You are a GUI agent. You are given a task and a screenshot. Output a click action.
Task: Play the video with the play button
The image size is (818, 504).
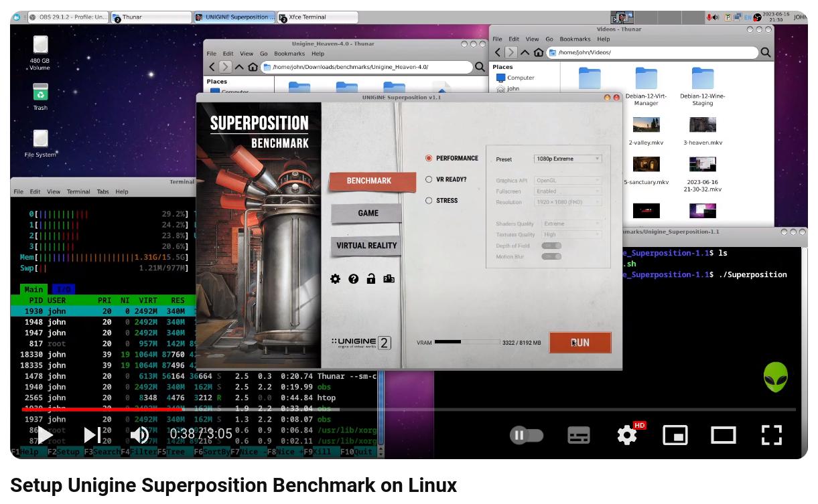coord(45,435)
